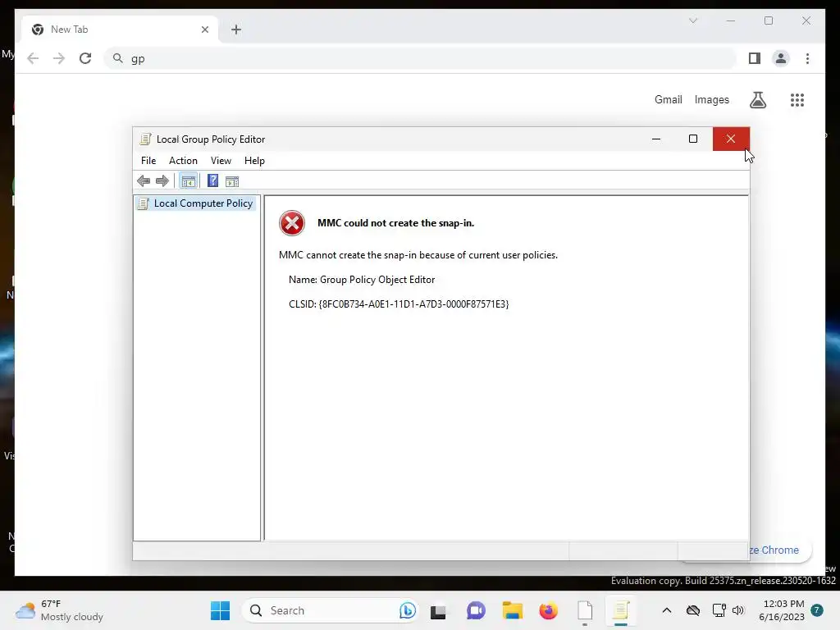Close the Local Group Policy Editor window
This screenshot has height=630, width=840.
[x=731, y=139]
